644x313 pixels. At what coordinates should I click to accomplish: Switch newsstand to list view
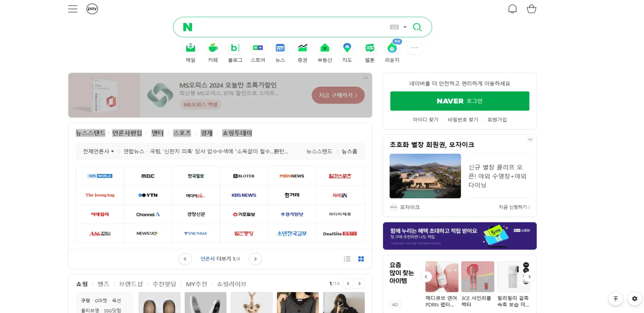[x=347, y=259]
